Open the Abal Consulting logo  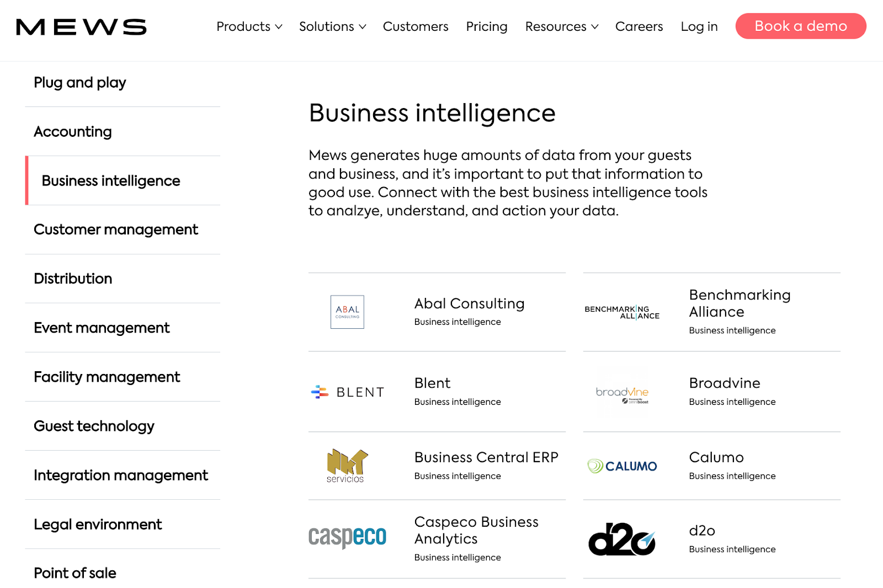tap(347, 312)
